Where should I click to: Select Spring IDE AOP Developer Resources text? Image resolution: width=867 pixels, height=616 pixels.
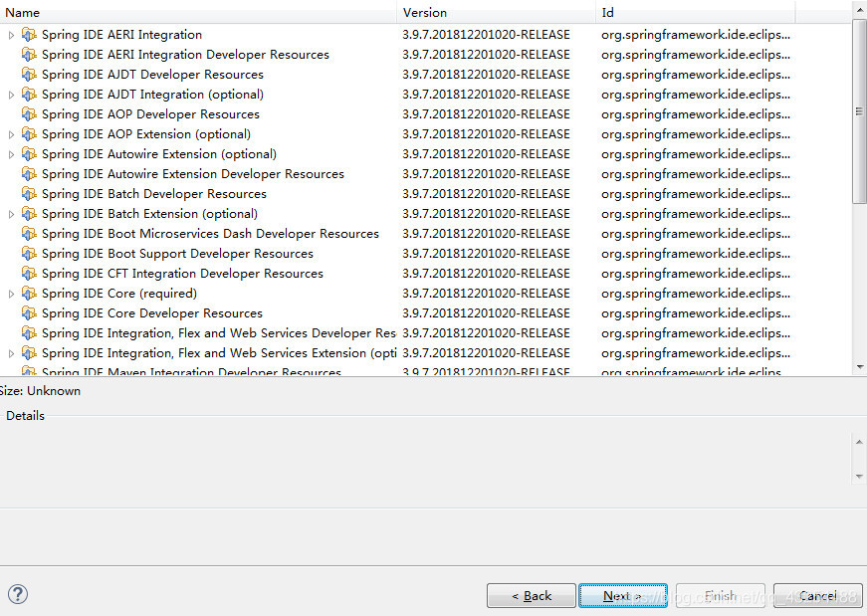150,114
